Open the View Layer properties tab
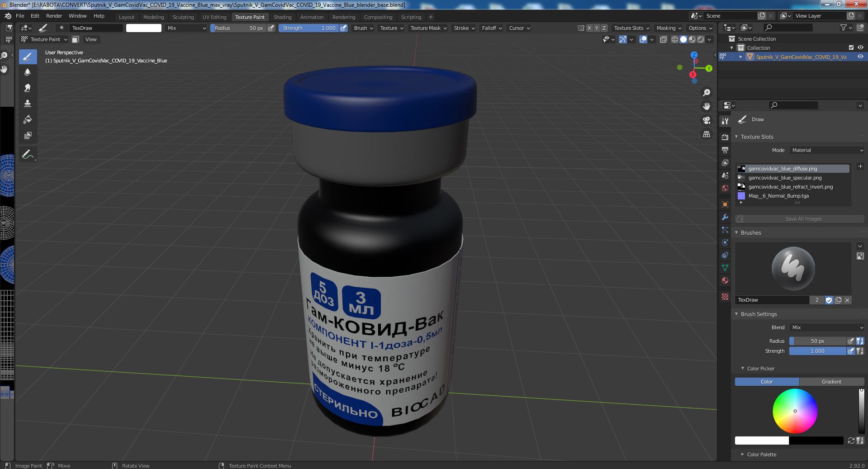Image resolution: width=868 pixels, height=469 pixels. point(725,162)
